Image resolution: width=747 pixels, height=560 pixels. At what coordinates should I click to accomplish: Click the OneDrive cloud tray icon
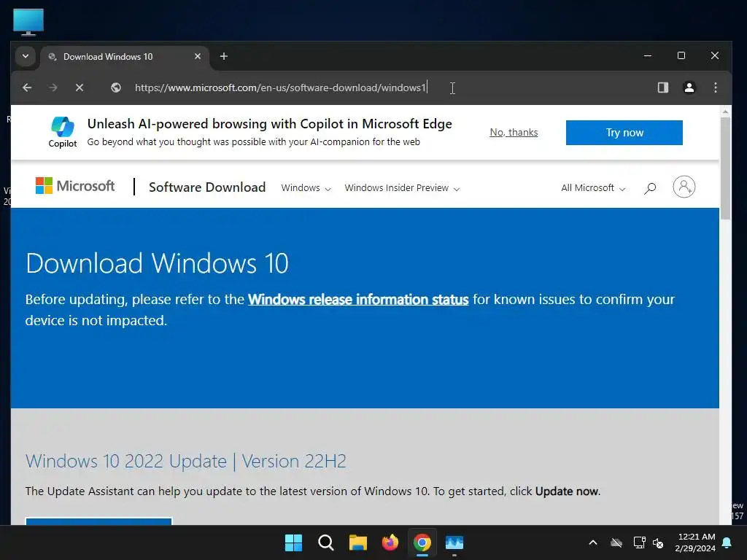click(616, 542)
